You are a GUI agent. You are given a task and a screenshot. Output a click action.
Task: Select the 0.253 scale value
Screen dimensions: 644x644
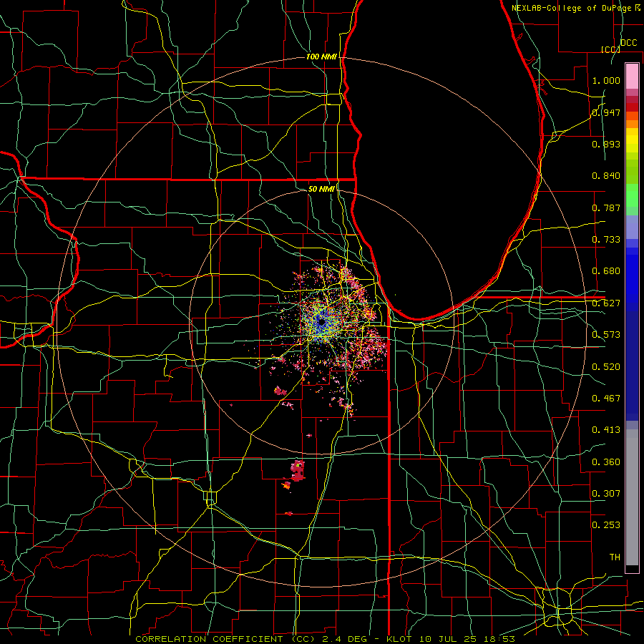(606, 525)
